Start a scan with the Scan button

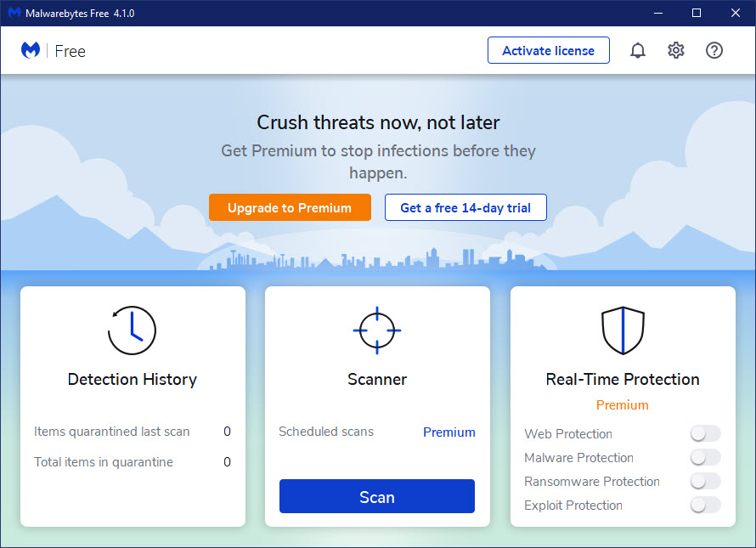click(x=377, y=497)
